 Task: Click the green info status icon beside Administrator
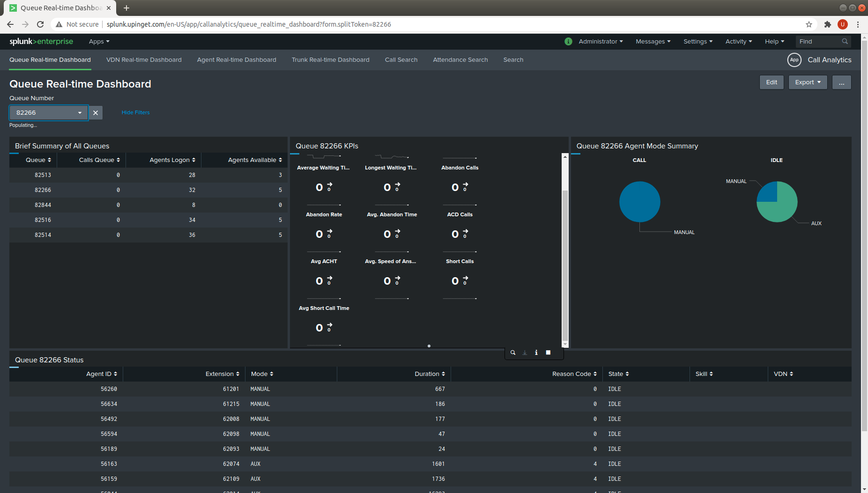click(568, 41)
